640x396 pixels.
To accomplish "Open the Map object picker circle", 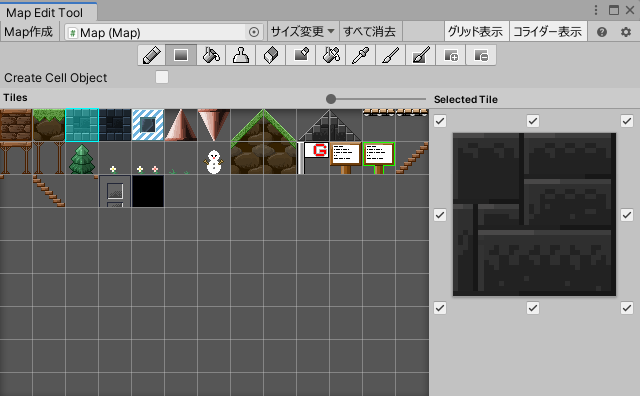I will [x=253, y=32].
